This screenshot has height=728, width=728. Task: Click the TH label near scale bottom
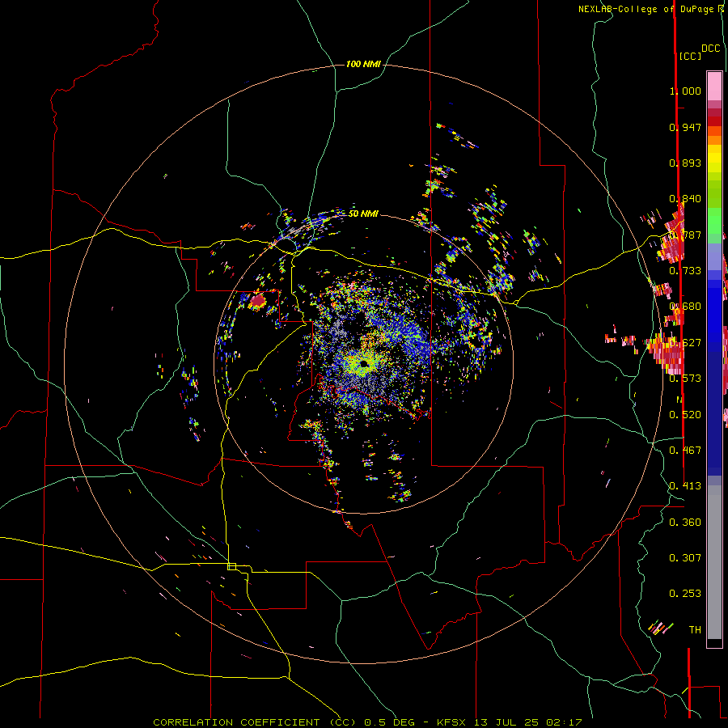695,630
